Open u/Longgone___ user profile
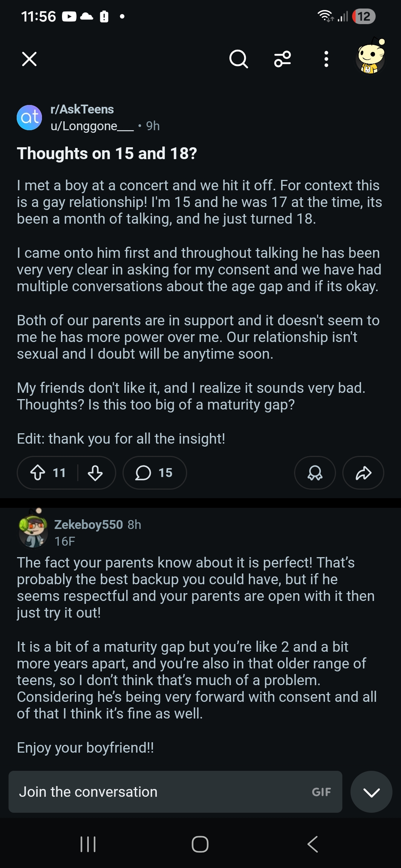 tap(92, 126)
